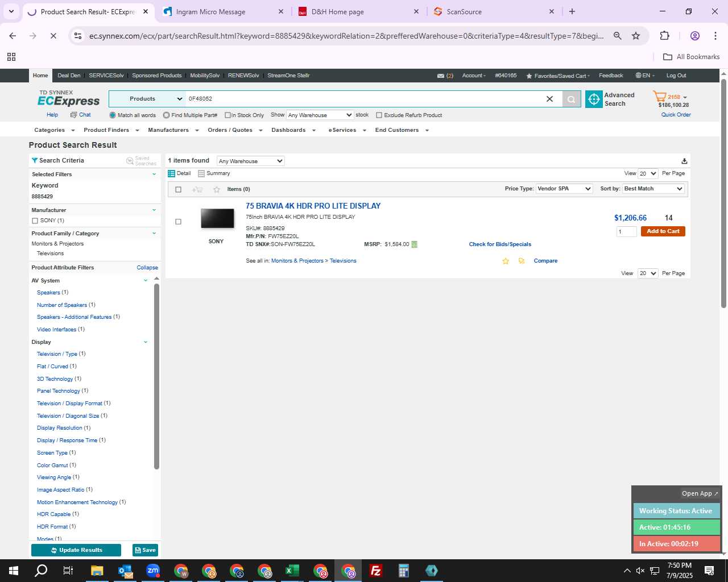Image resolution: width=728 pixels, height=582 pixels.
Task: Open FileZilla from taskbar
Action: tap(376, 571)
